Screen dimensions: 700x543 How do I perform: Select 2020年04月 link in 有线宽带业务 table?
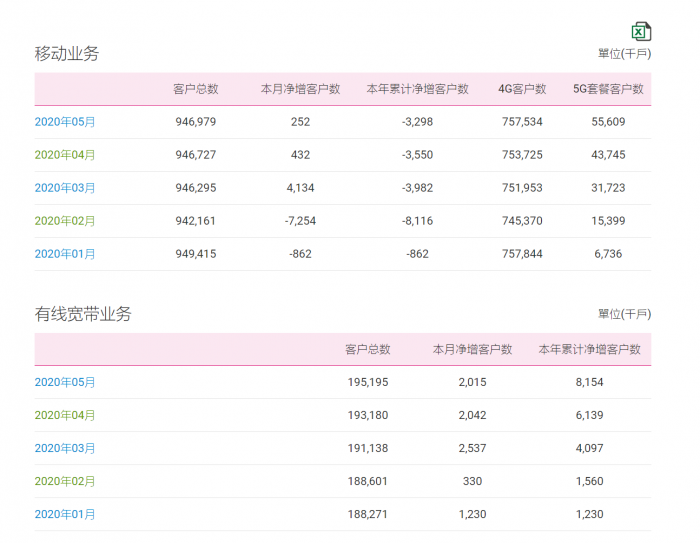[x=65, y=415]
